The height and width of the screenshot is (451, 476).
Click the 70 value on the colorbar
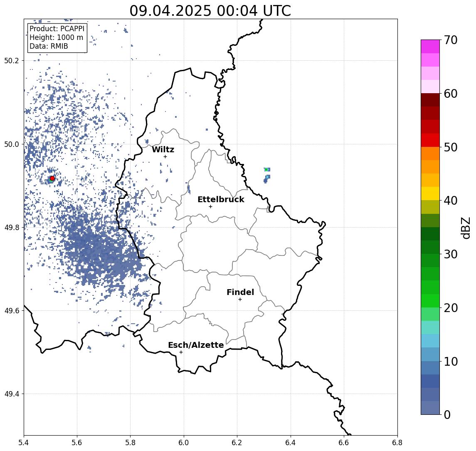(x=451, y=40)
